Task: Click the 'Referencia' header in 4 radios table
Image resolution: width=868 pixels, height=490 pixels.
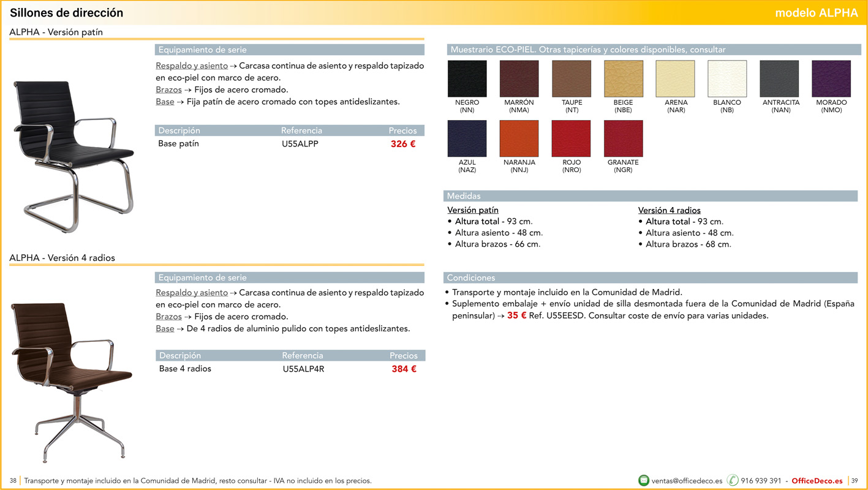Action: tap(303, 355)
